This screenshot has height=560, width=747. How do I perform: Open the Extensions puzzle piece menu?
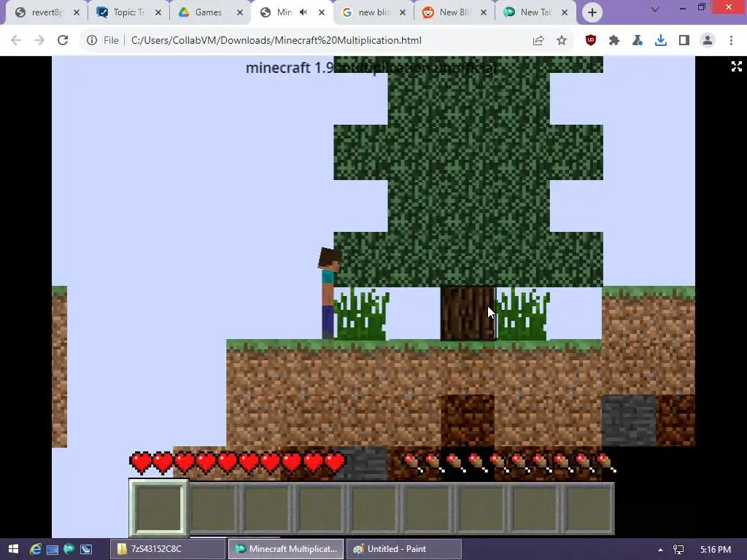[614, 41]
